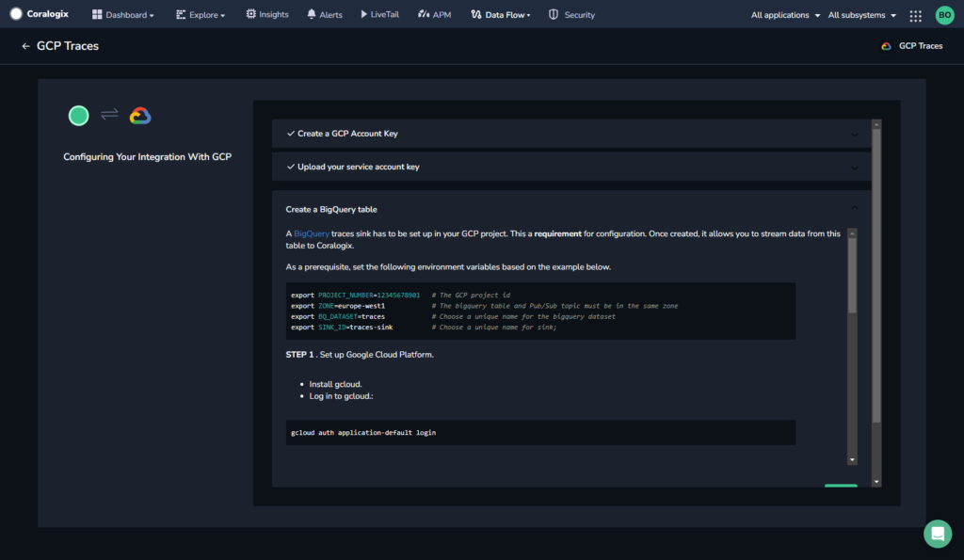Image resolution: width=964 pixels, height=560 pixels.
Task: Click 'Configuring Your Integration With GCP' text
Action: (x=148, y=157)
